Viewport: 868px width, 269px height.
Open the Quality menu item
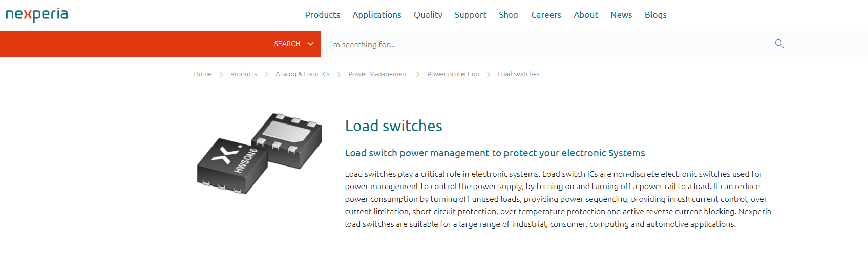point(428,15)
